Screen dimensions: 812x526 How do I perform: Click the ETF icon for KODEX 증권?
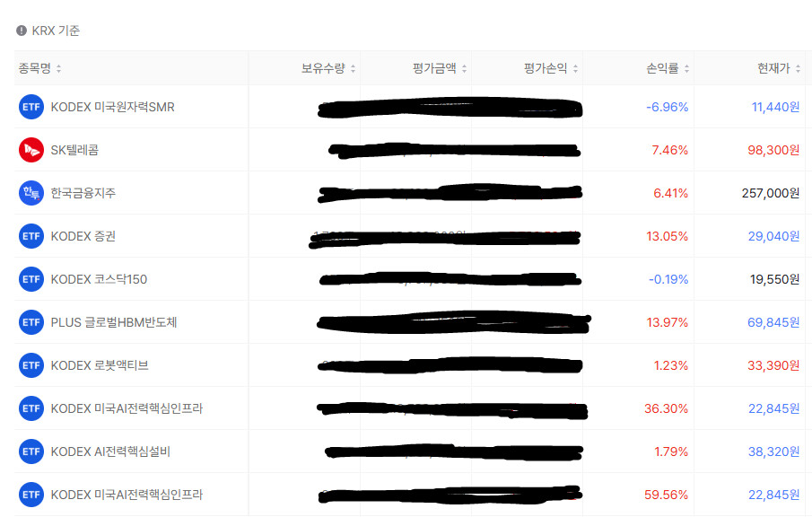tap(31, 236)
